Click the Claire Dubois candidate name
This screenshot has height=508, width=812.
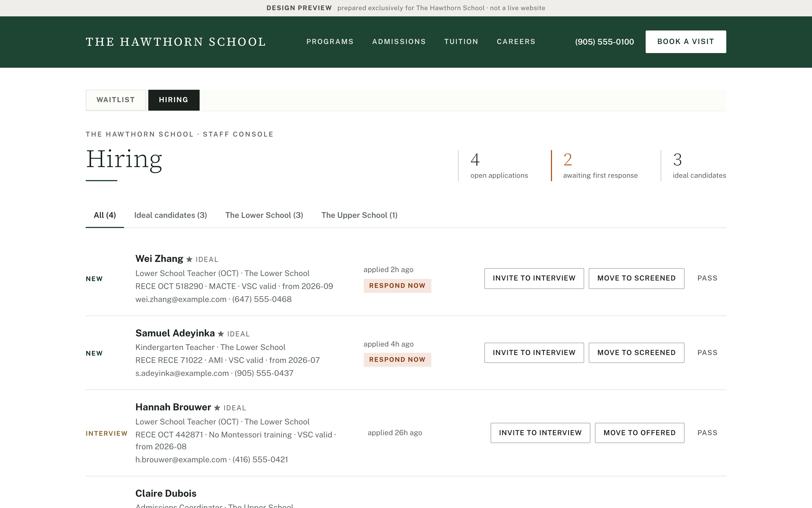click(166, 493)
